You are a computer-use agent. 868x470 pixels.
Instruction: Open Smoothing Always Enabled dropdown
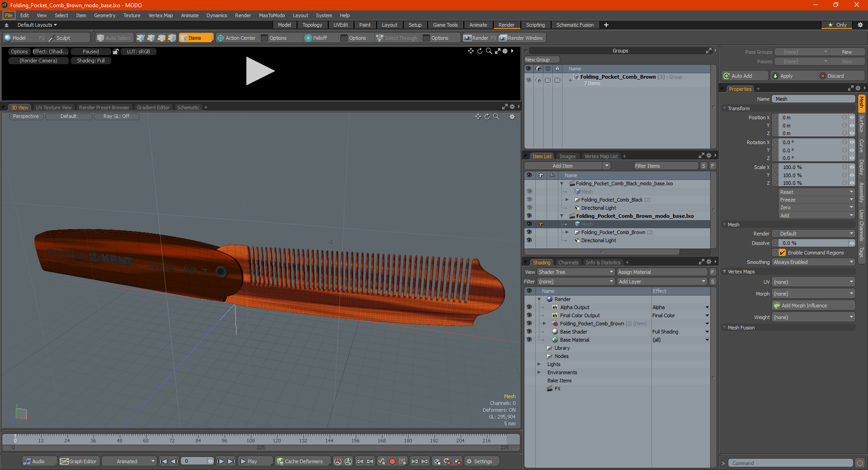coord(813,262)
